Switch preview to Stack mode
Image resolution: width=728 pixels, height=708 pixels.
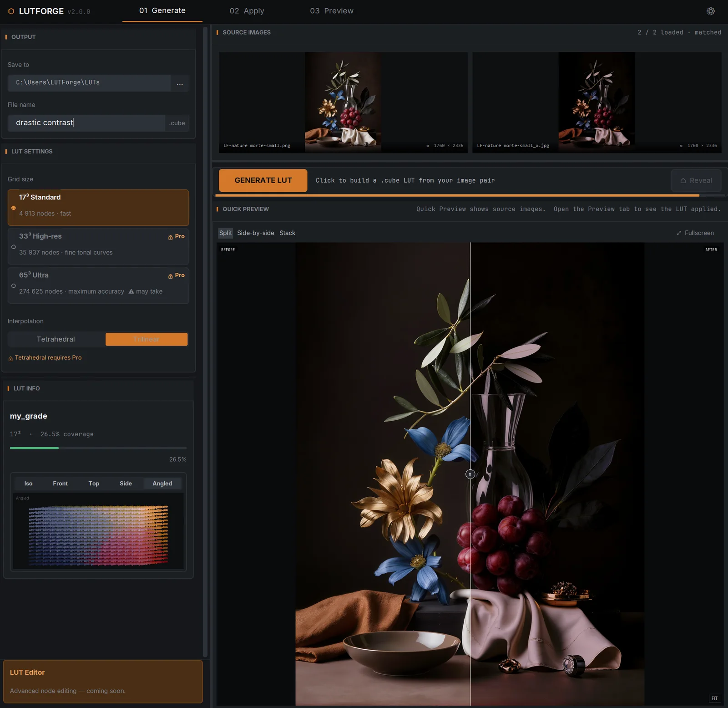click(287, 233)
